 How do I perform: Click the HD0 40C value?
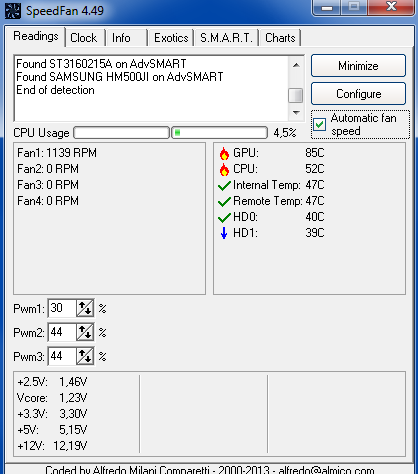(315, 217)
